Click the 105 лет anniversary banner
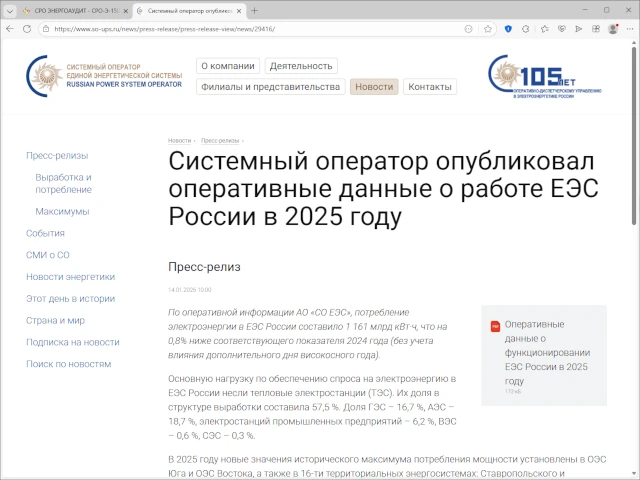Image resolution: width=640 pixels, height=480 pixels. (x=545, y=77)
